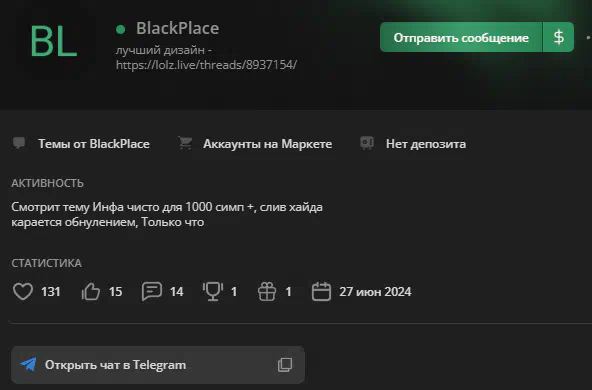Click the gift box giveaways icon
This screenshot has height=390, width=592.
pyautogui.click(x=267, y=291)
